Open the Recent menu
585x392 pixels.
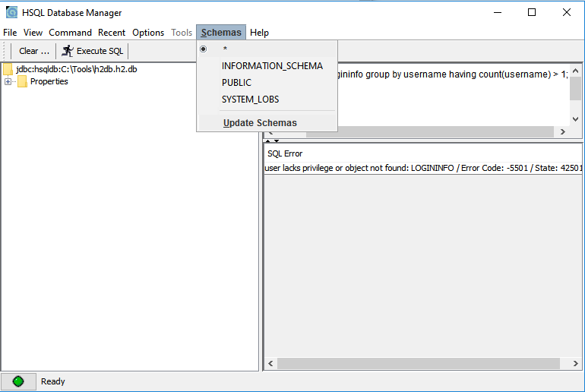click(112, 33)
